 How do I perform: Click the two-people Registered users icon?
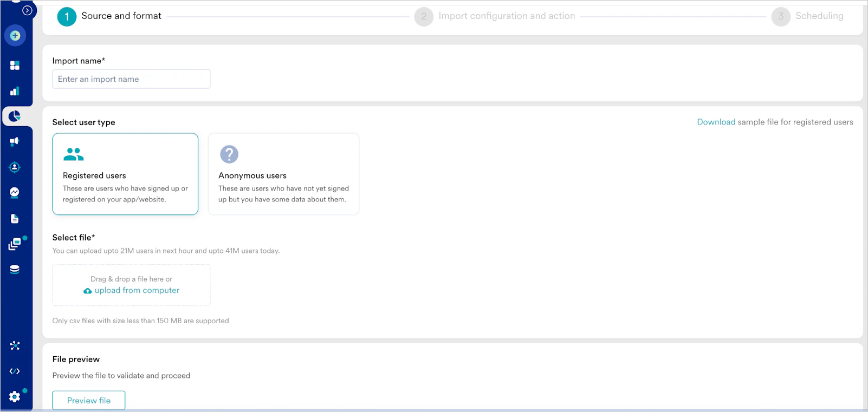[x=74, y=154]
